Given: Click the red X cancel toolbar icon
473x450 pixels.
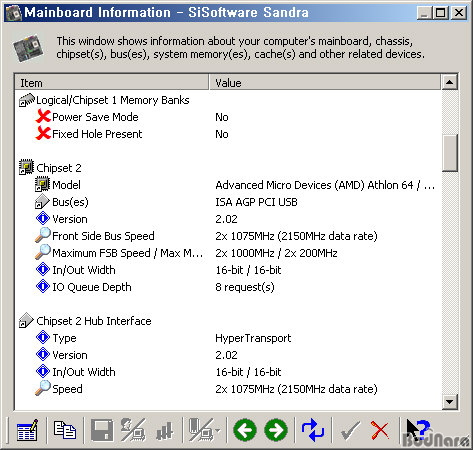Looking at the screenshot, I should click(380, 430).
